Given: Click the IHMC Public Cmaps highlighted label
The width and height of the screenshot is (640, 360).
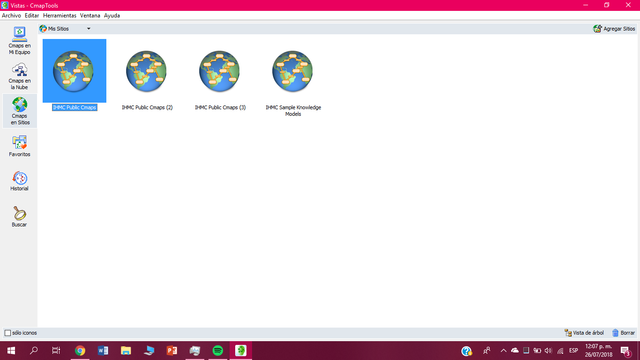Looking at the screenshot, I should click(74, 107).
